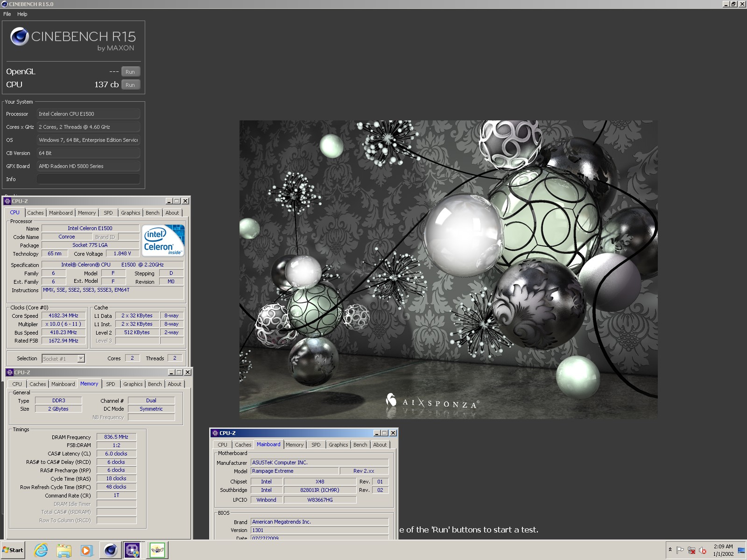Click Core Voltage value 1.848 V
This screenshot has height=560, width=747.
pyautogui.click(x=122, y=253)
